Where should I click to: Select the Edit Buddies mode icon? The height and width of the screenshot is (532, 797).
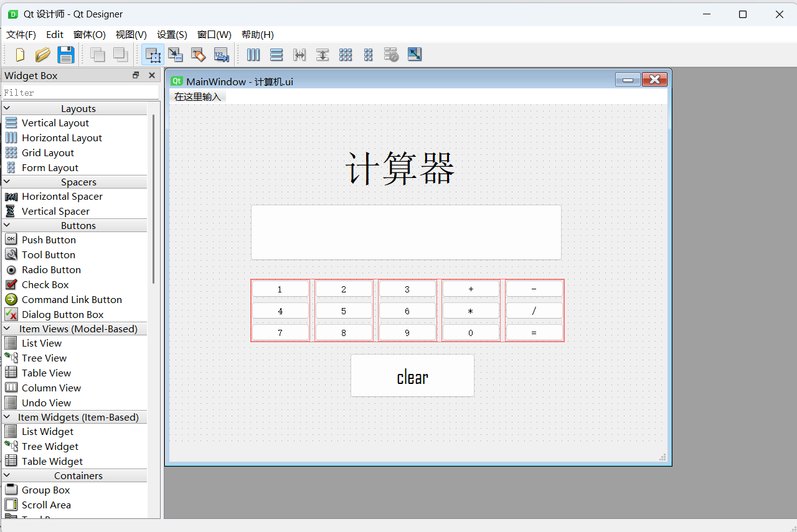(198, 55)
